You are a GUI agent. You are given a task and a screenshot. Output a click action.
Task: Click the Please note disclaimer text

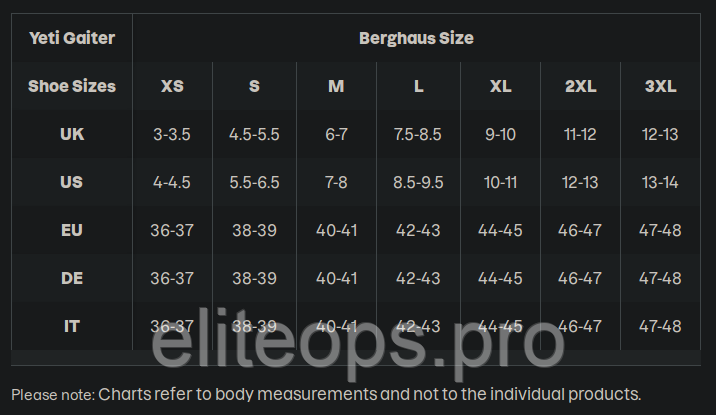(326, 394)
